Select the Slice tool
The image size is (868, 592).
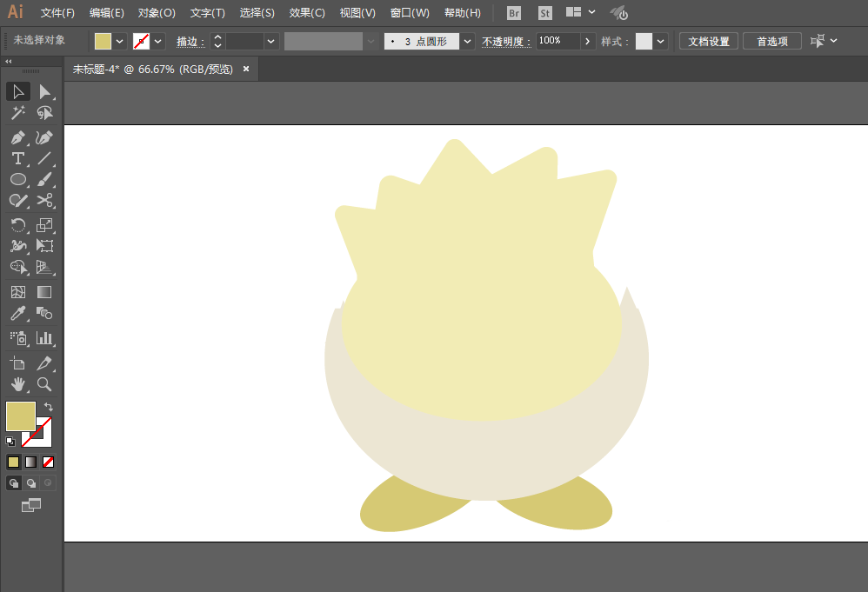coord(44,363)
